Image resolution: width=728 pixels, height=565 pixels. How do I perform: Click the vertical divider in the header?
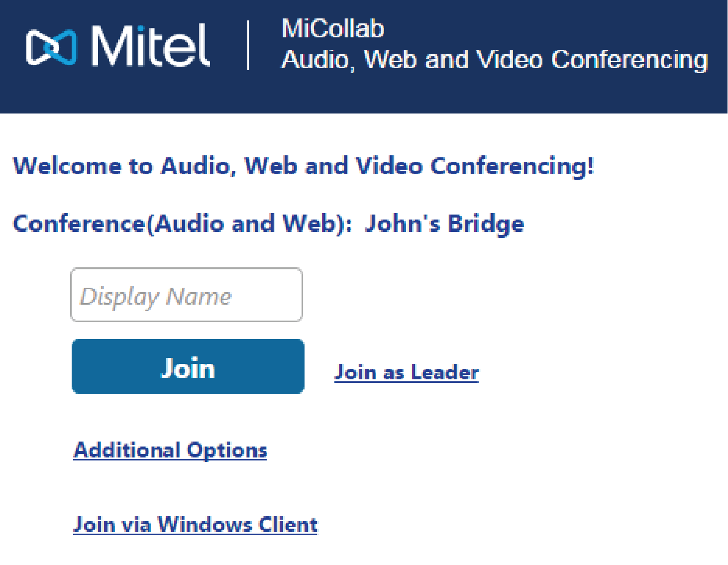pos(248,45)
